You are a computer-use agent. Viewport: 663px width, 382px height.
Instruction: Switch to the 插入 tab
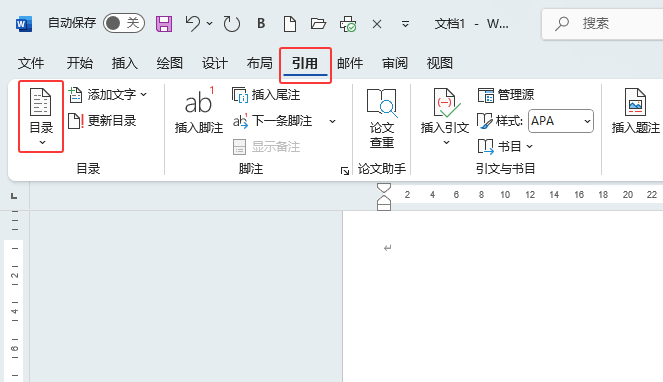[x=125, y=63]
